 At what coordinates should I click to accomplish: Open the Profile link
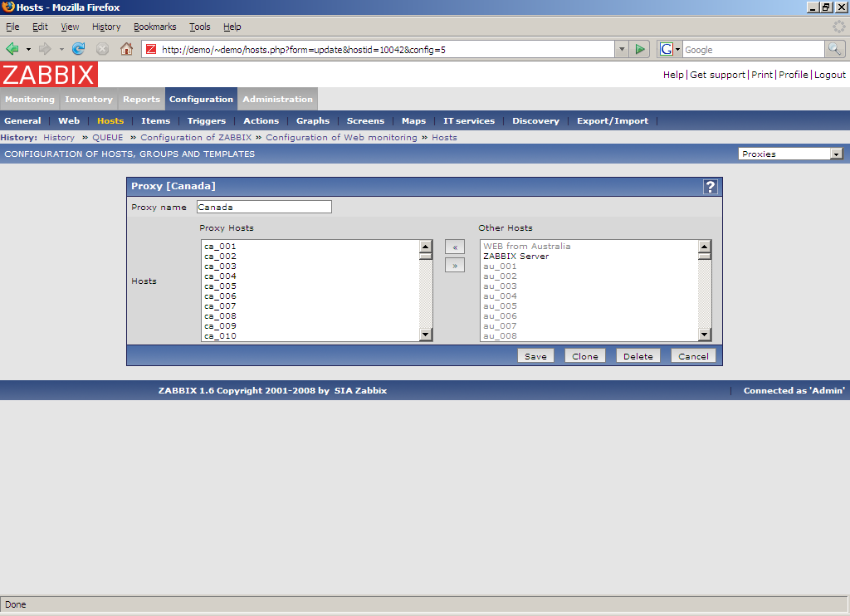click(x=794, y=75)
